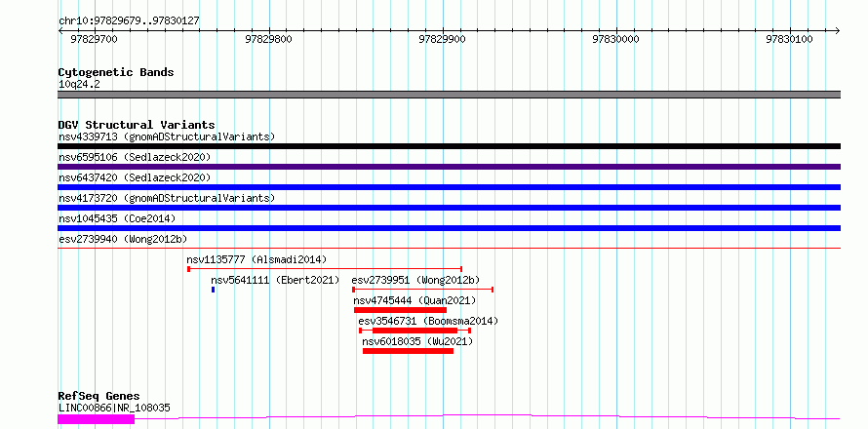Click the nsv4339713 black variant bar
Viewport: 868px width, 429px height.
tap(449, 146)
